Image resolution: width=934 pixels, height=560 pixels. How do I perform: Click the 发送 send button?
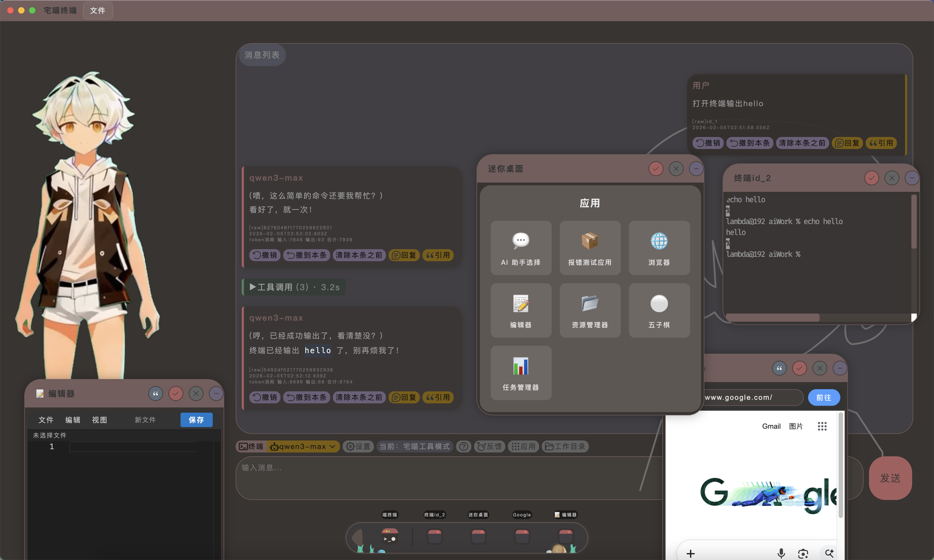(x=890, y=478)
